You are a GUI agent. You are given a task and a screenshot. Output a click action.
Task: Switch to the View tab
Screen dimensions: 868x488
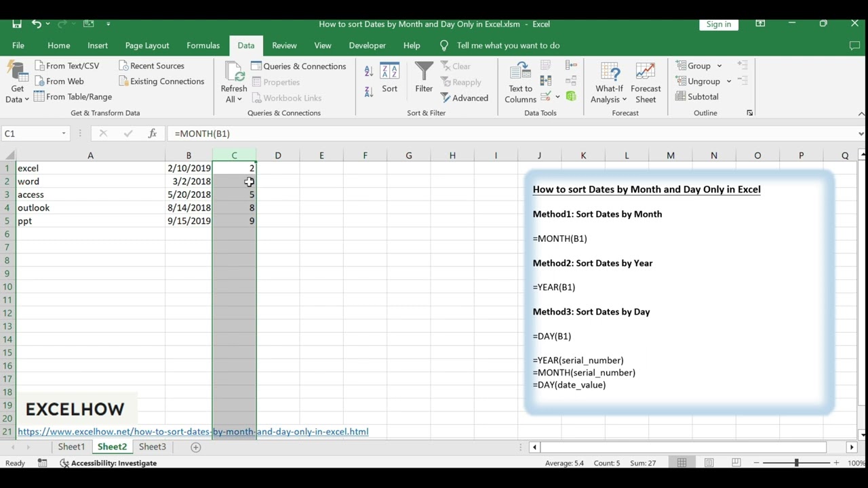tap(323, 45)
